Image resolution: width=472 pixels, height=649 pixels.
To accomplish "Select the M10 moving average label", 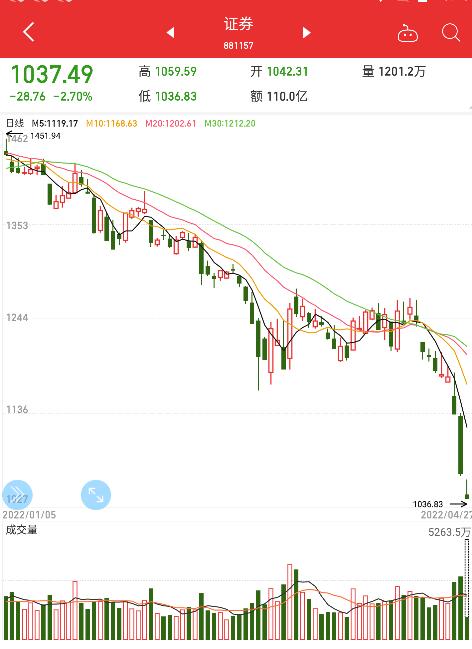I will coord(111,123).
